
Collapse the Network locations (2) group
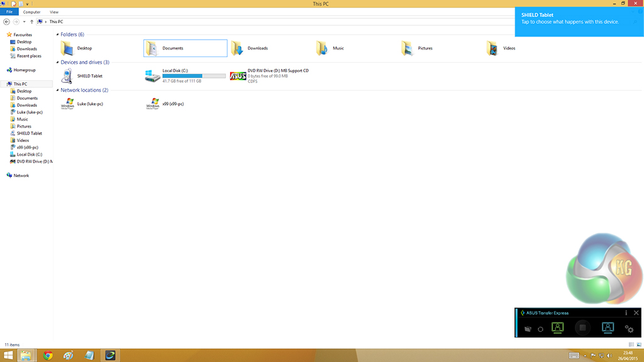coord(57,90)
